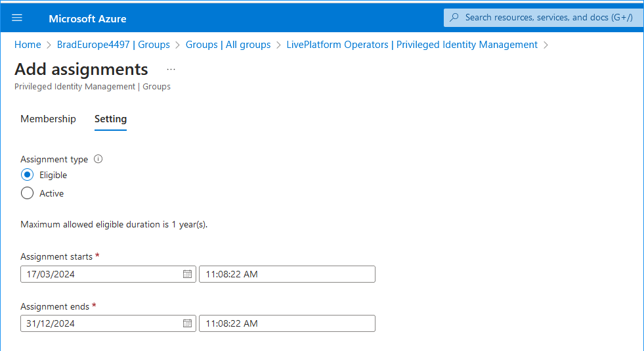
Task: Click the Microsoft Azure portal title
Action: (87, 18)
